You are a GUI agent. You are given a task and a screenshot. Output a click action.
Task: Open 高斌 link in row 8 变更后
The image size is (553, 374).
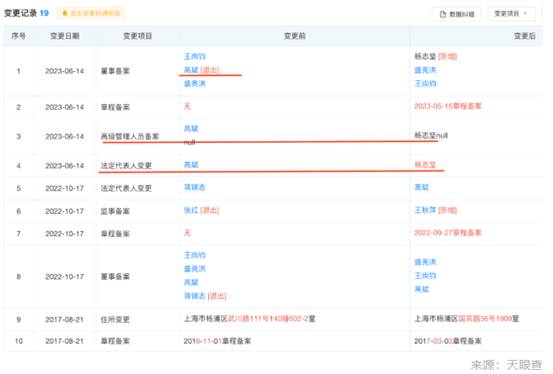[422, 289]
